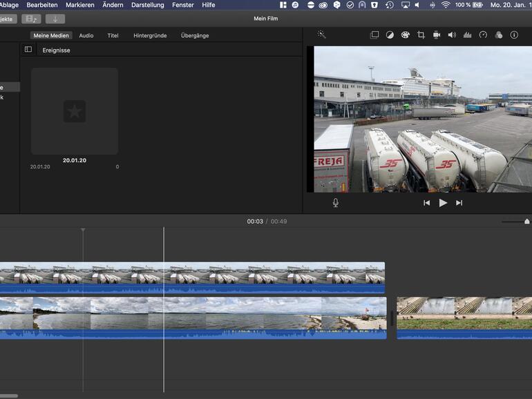The width and height of the screenshot is (532, 399).
Task: Open the color balance tool
Action: [390, 35]
